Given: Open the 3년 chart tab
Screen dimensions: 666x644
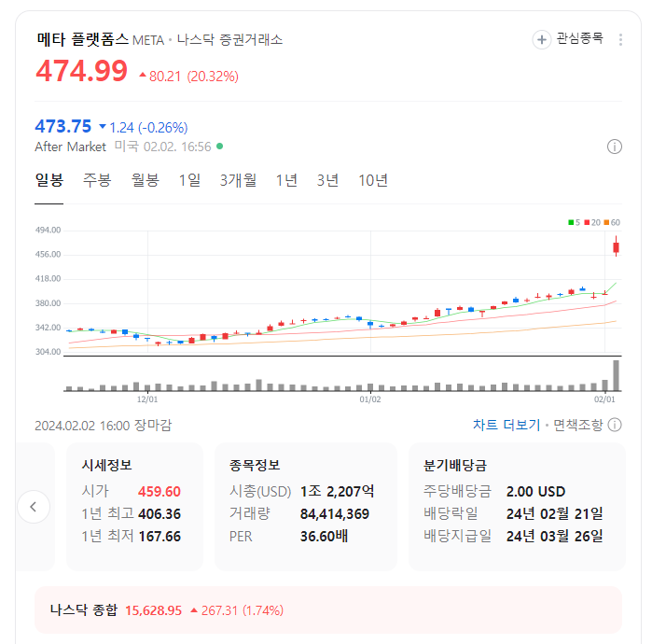Looking at the screenshot, I should pyautogui.click(x=328, y=180).
